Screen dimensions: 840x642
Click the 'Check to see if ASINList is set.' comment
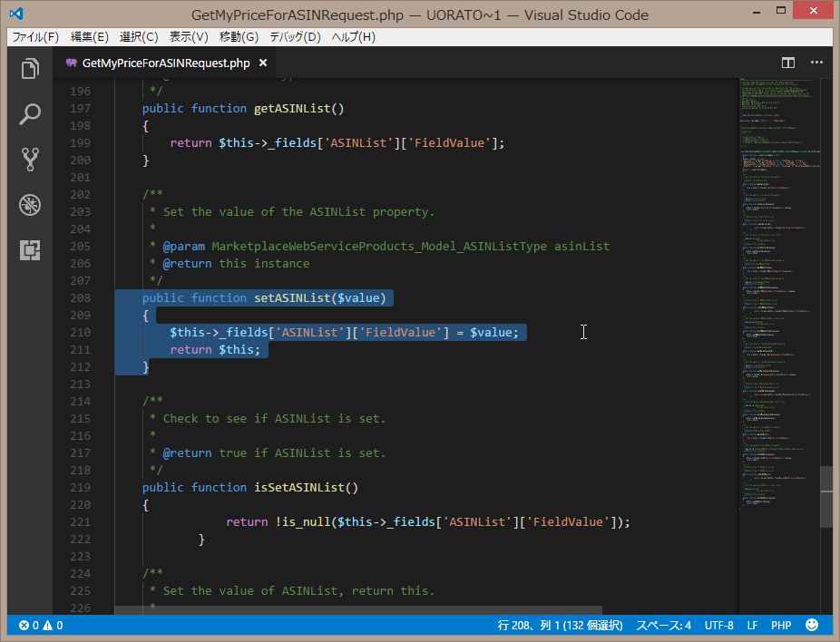[274, 419]
